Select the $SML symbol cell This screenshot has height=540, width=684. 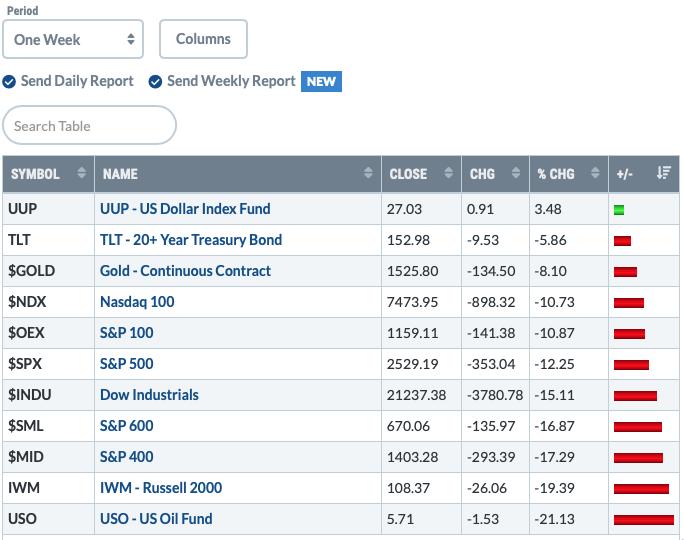coord(48,426)
